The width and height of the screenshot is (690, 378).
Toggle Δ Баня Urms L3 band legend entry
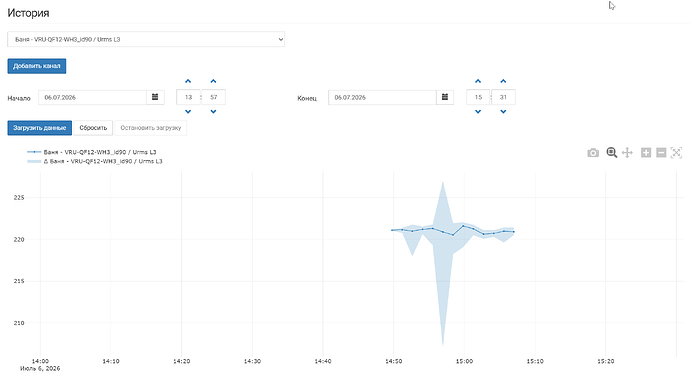[x=95, y=161]
